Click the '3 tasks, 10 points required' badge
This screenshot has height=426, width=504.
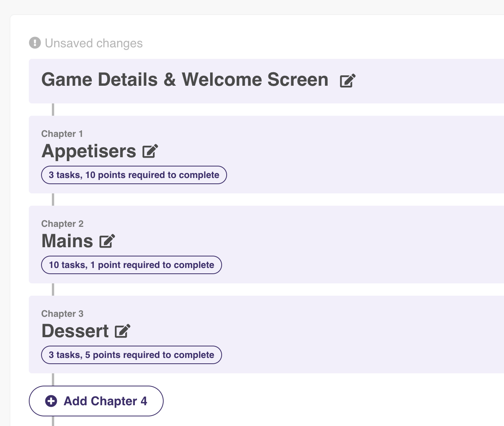pyautogui.click(x=134, y=175)
